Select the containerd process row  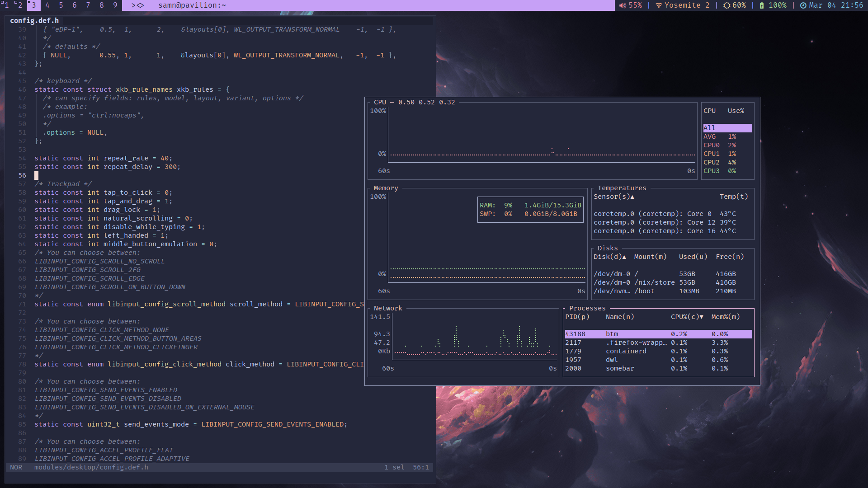(658, 351)
